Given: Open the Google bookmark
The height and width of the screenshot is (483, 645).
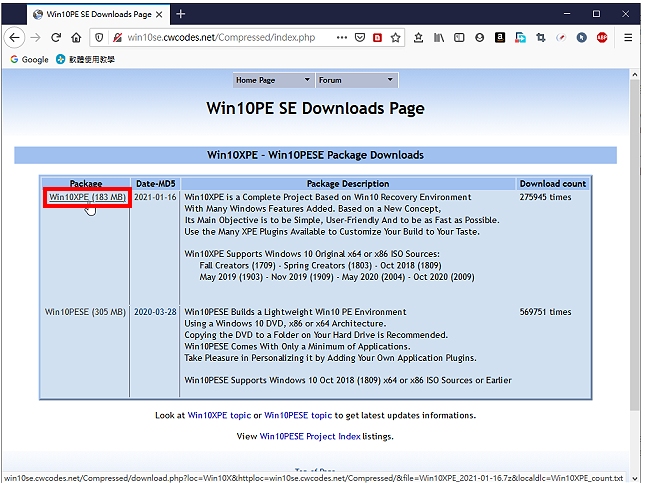Looking at the screenshot, I should [29, 60].
